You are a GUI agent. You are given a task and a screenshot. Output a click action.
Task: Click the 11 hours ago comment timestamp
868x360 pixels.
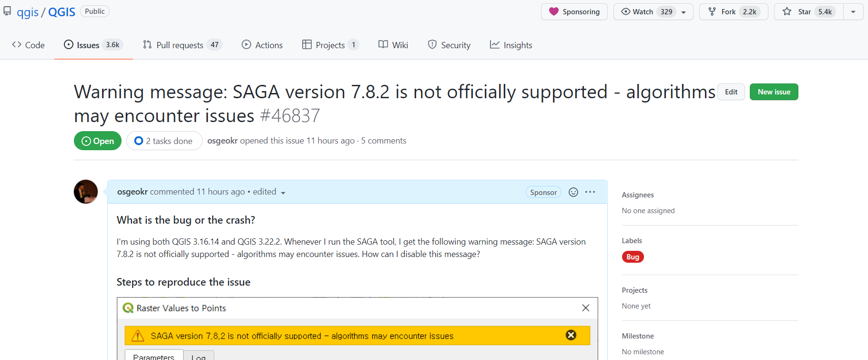click(221, 192)
